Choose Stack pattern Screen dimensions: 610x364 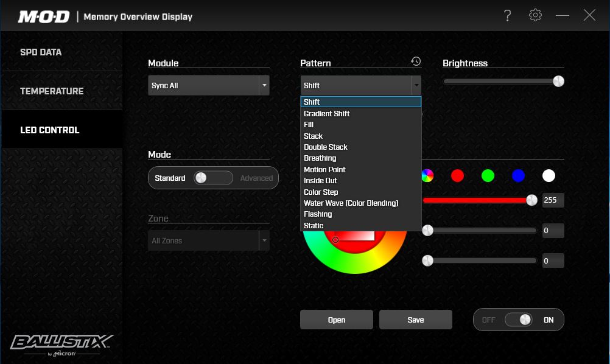coord(360,136)
